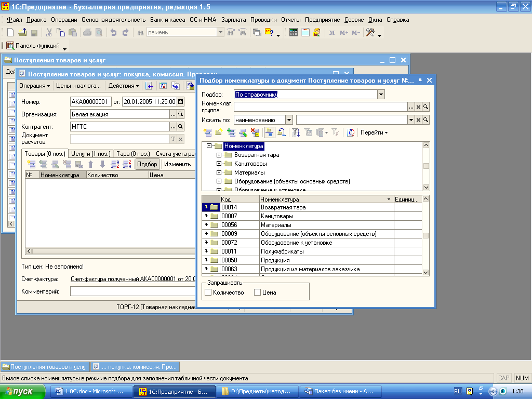Open the Счет-фактура полученный link
Screen dimensions: 532x399
(133, 279)
